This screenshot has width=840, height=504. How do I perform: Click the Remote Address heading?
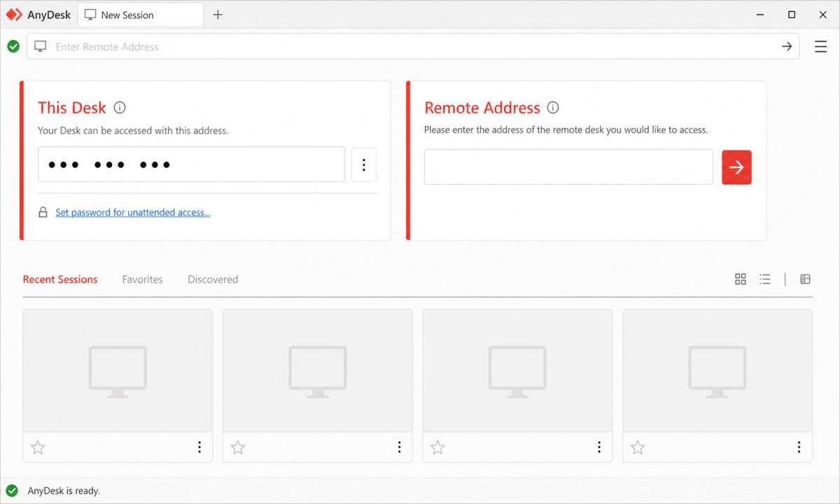pyautogui.click(x=482, y=108)
